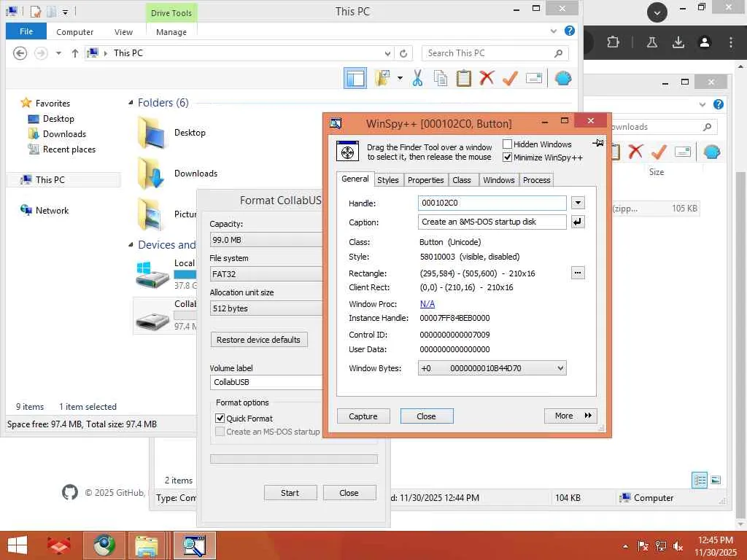The height and width of the screenshot is (560, 747).
Task: Click the N/A Window Proc link
Action: point(427,304)
